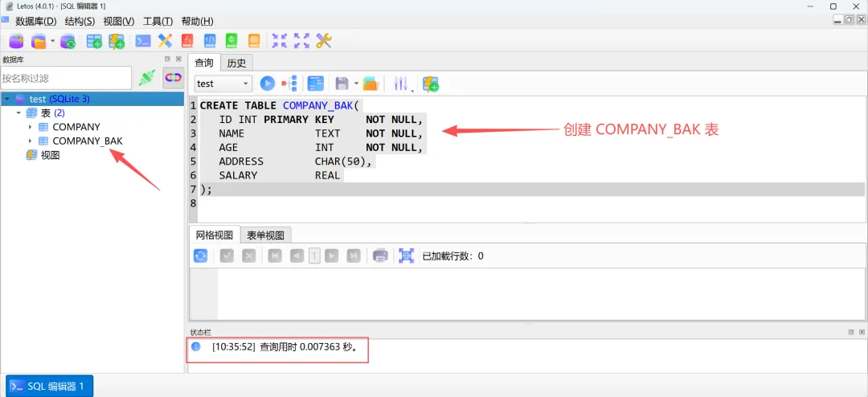Open SQL file with folder icon in editor
This screenshot has height=397, width=868.
[x=371, y=84]
